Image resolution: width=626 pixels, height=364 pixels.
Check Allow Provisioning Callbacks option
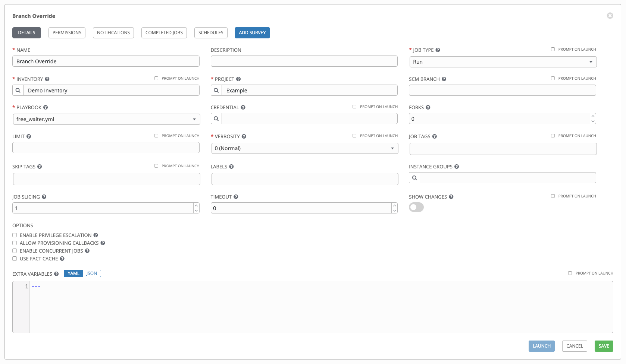pos(15,243)
